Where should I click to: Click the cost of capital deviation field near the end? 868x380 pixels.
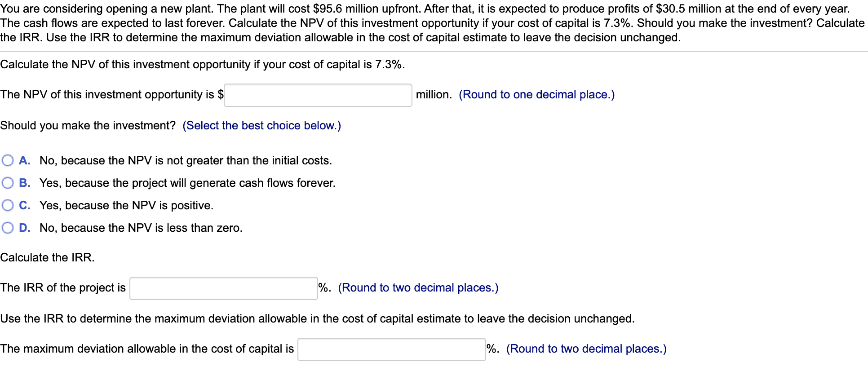pyautogui.click(x=391, y=349)
